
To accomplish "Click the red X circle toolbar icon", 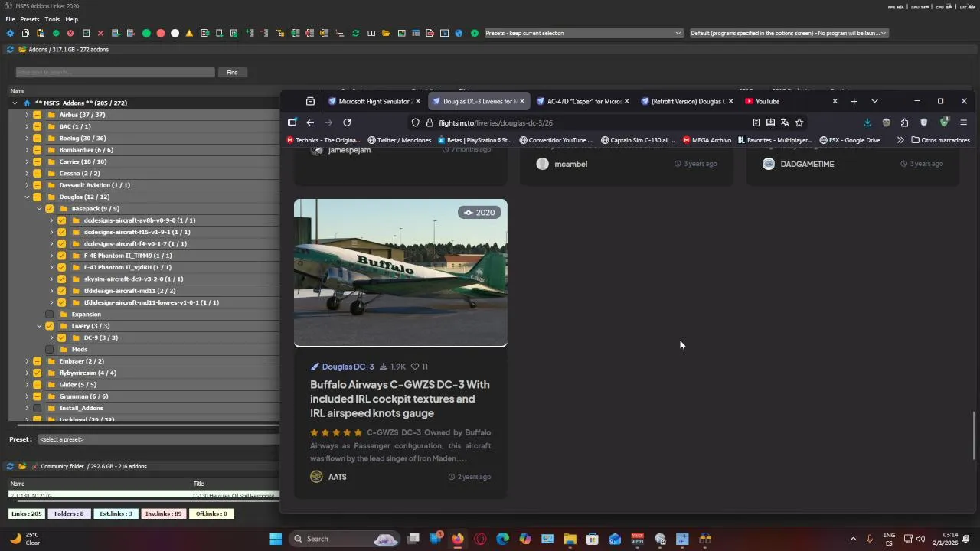I will tap(70, 33).
